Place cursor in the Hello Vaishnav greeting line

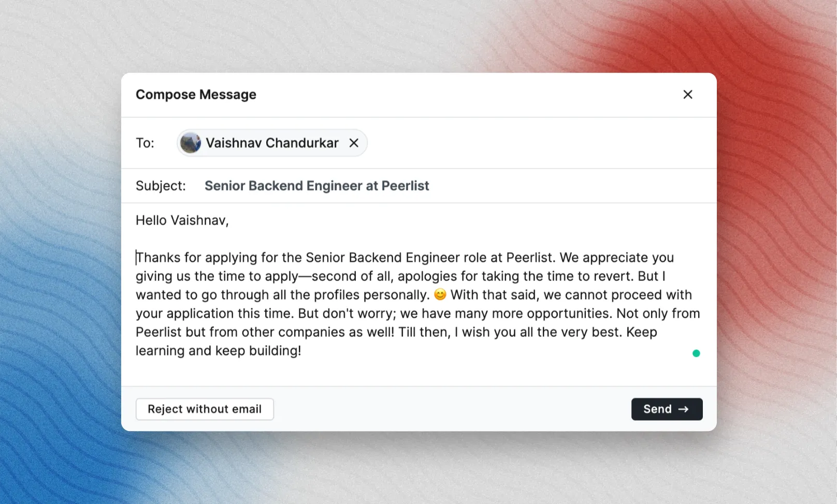click(182, 220)
